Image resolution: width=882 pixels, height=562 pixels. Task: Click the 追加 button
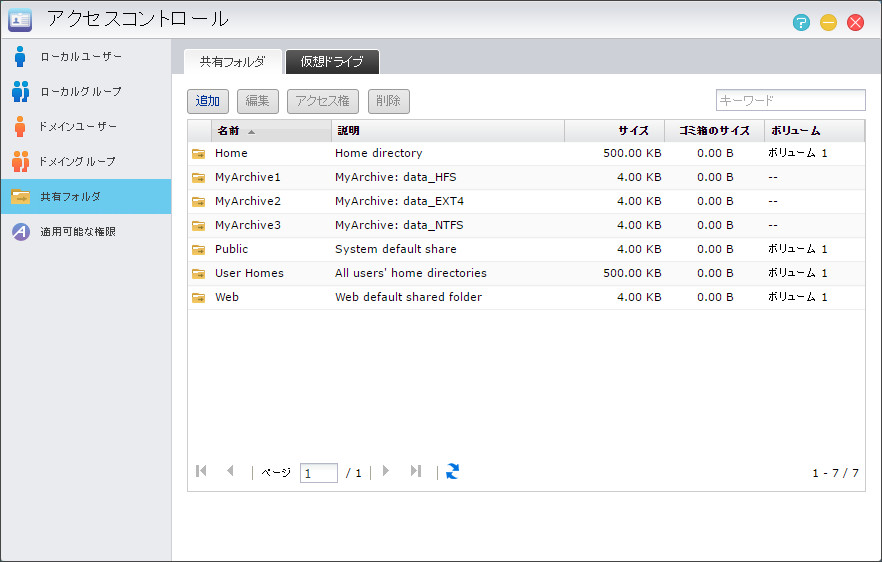point(208,101)
